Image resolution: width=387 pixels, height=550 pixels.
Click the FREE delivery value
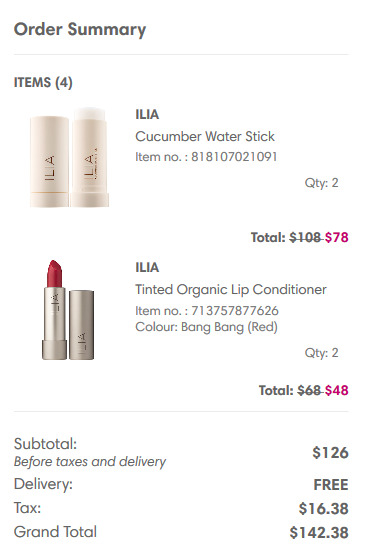pos(331,485)
